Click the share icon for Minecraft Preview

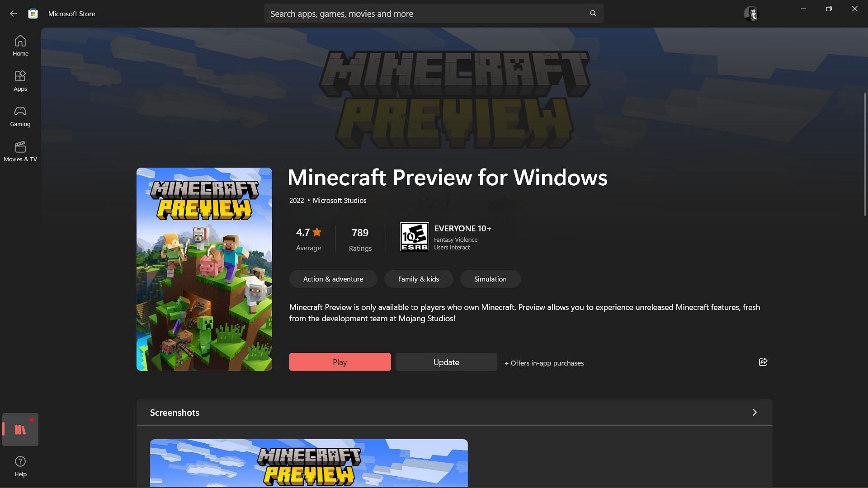[x=763, y=362]
